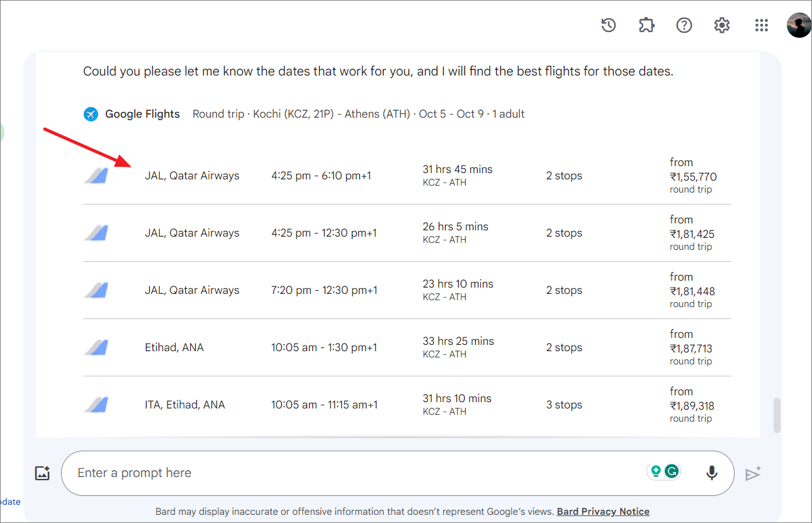The height and width of the screenshot is (523, 812).
Task: Click the 23 hrs 10 mins duration
Action: pos(458,284)
